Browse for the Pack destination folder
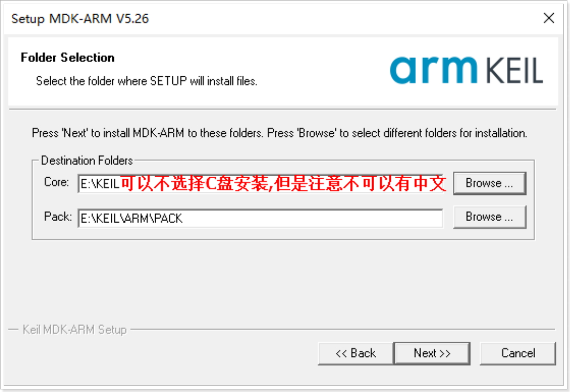The image size is (570, 392). (490, 217)
